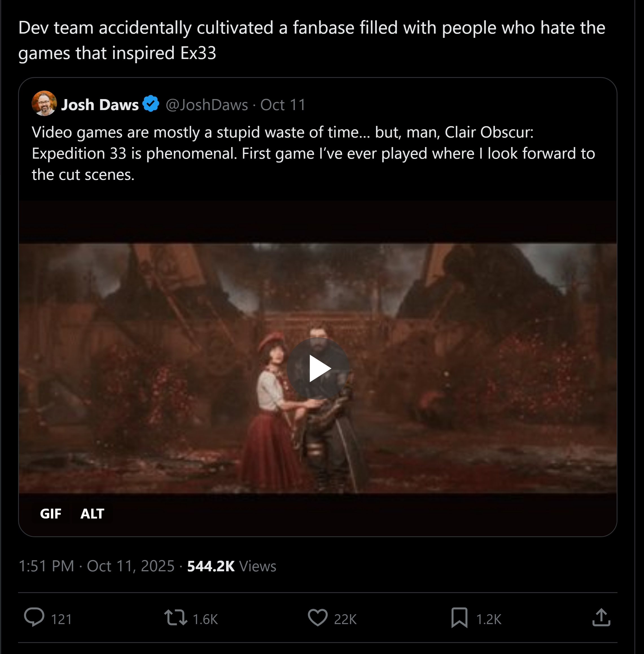Click the 121 replies count
The width and height of the screenshot is (644, 654).
coord(61,619)
